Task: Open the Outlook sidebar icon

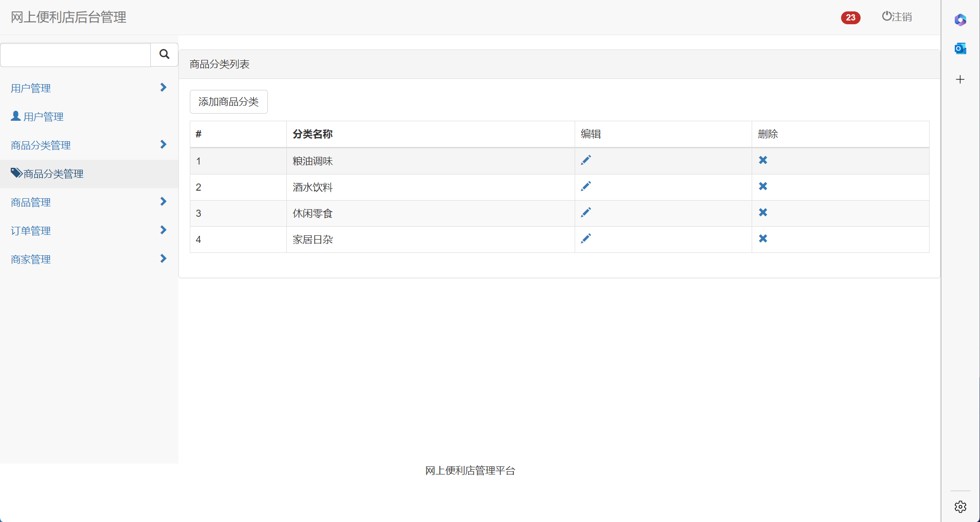Action: click(960, 48)
